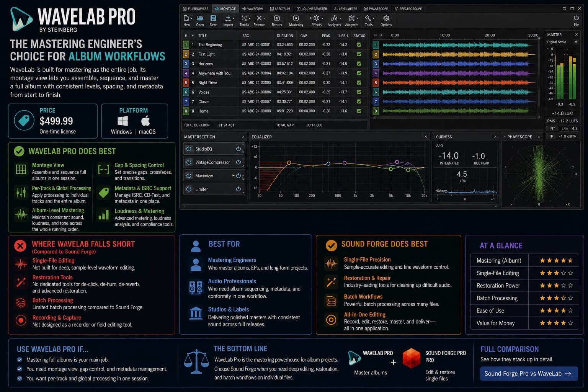Image resolution: width=588 pixels, height=392 pixels.
Task: Click the Remove X toolbar icon
Action: coord(259,18)
